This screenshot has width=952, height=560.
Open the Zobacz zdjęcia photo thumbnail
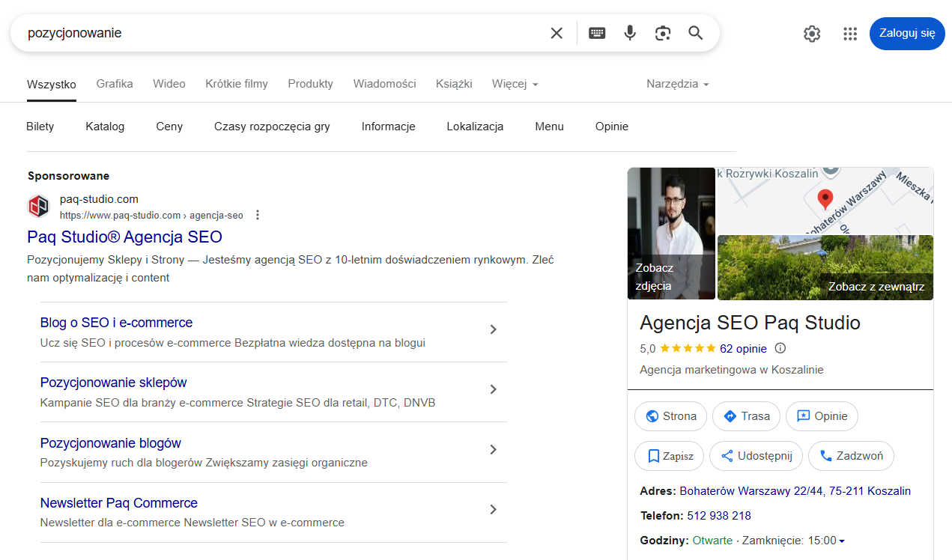point(671,234)
